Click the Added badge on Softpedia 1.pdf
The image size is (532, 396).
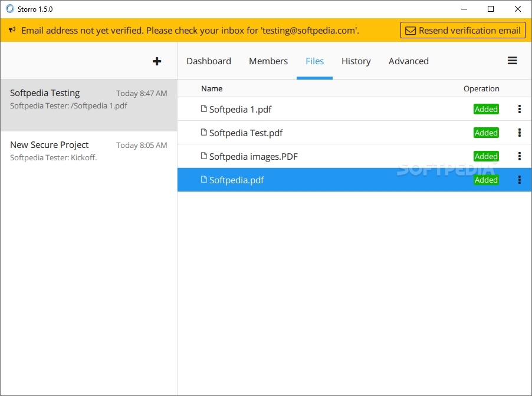click(x=486, y=109)
